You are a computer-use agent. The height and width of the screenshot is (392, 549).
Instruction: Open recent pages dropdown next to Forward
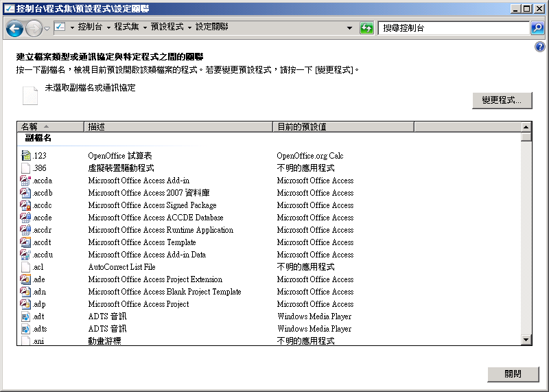47,28
